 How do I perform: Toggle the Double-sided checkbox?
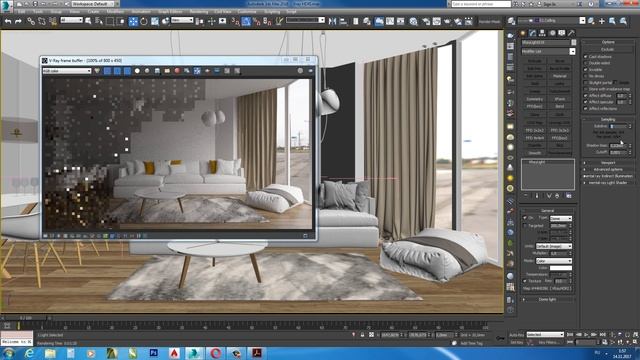586,63
